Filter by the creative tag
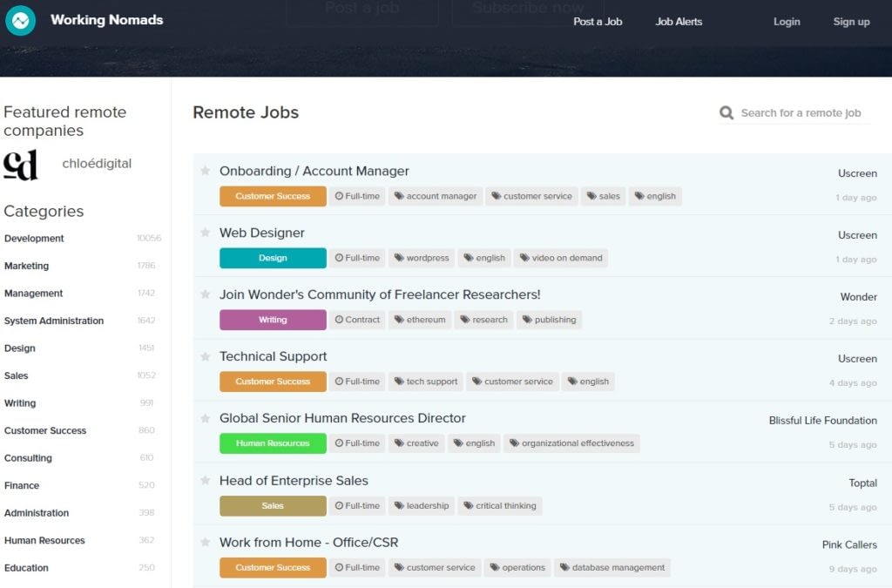892x588 pixels. point(416,443)
